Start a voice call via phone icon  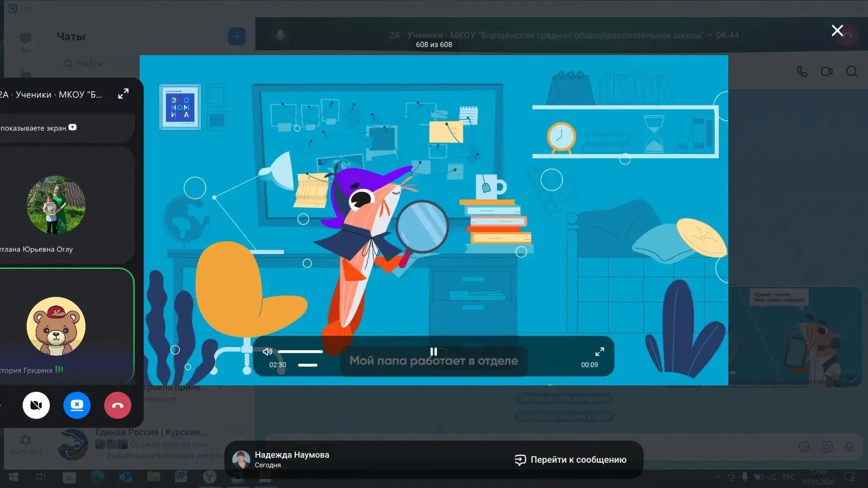[x=802, y=71]
